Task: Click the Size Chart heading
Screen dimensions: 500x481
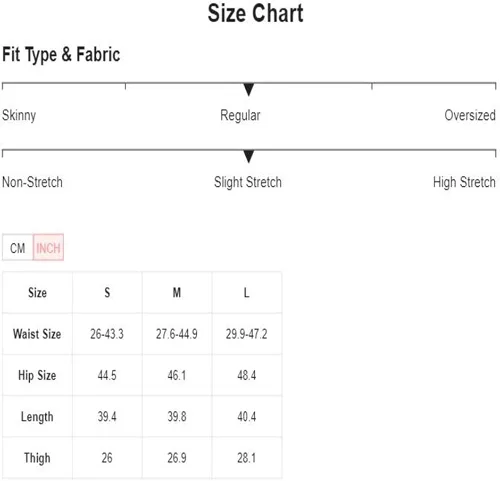Action: (x=255, y=13)
